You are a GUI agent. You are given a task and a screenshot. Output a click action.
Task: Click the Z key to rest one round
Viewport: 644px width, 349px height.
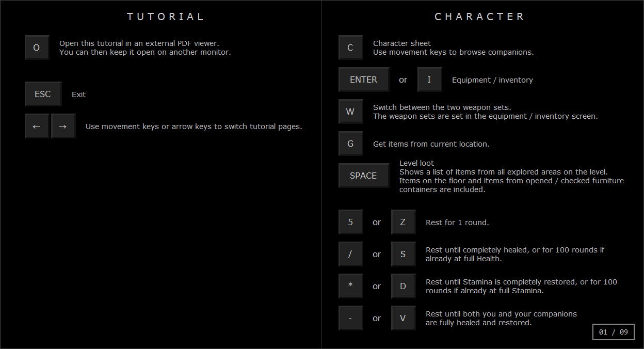[403, 222]
